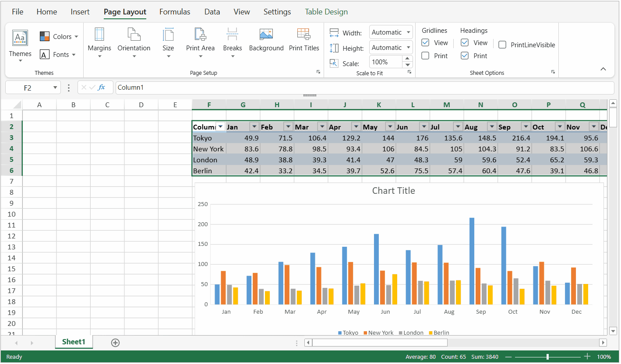Open the Jan column filter dropdown
This screenshot has height=364, width=621.
pyautogui.click(x=254, y=127)
